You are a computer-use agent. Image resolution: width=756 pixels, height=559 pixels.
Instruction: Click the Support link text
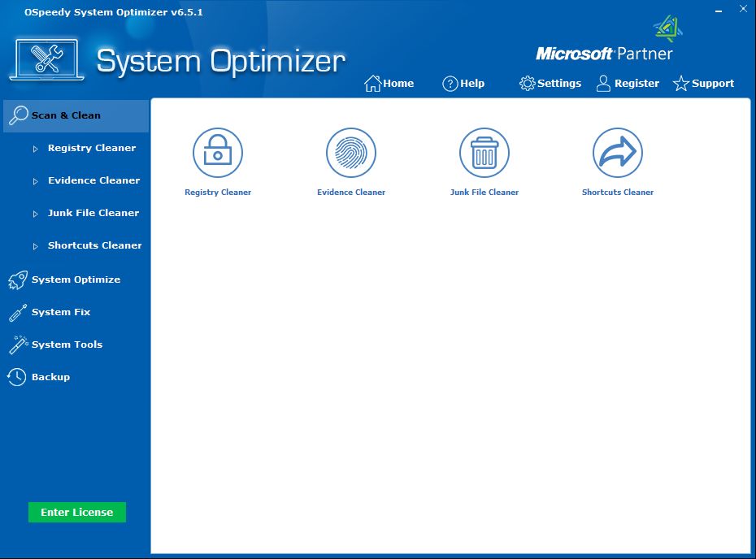(713, 84)
